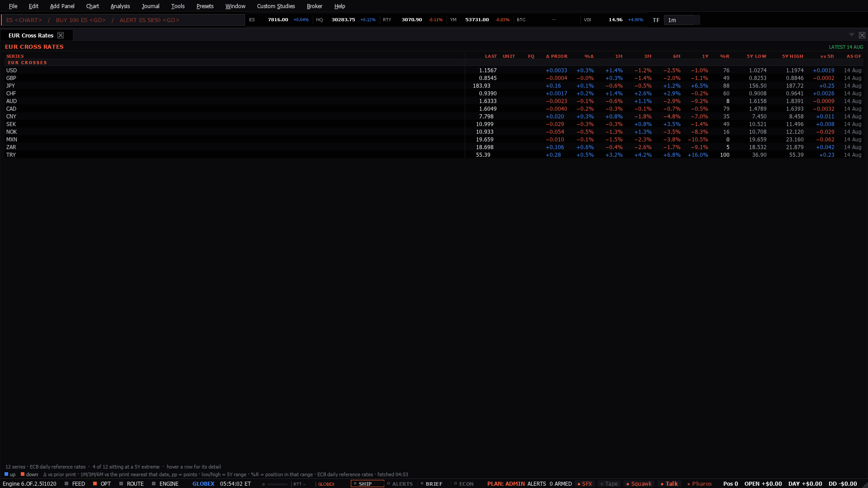Open the File menu
The width and height of the screenshot is (868, 488).
(13, 6)
